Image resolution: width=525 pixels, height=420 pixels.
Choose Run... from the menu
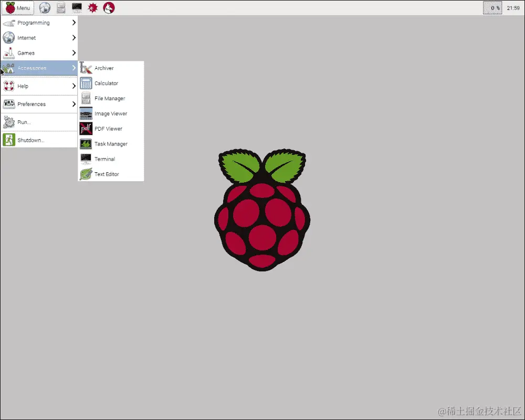pyautogui.click(x=39, y=122)
